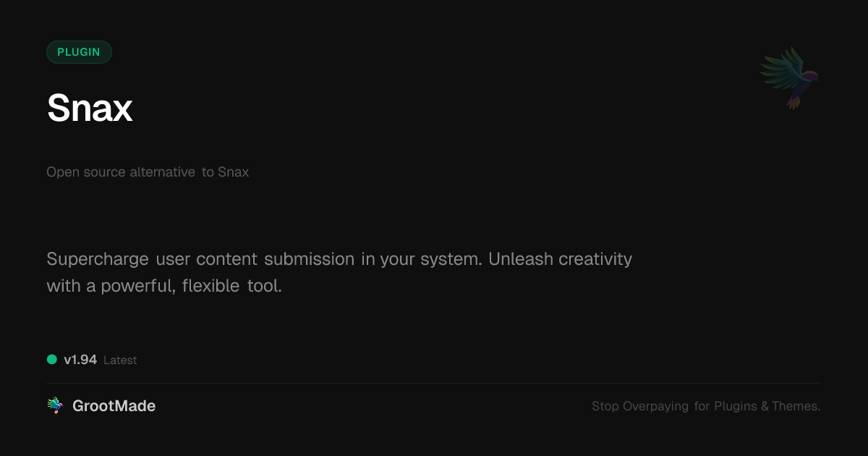Select the PLUGIN badge

coord(79,52)
